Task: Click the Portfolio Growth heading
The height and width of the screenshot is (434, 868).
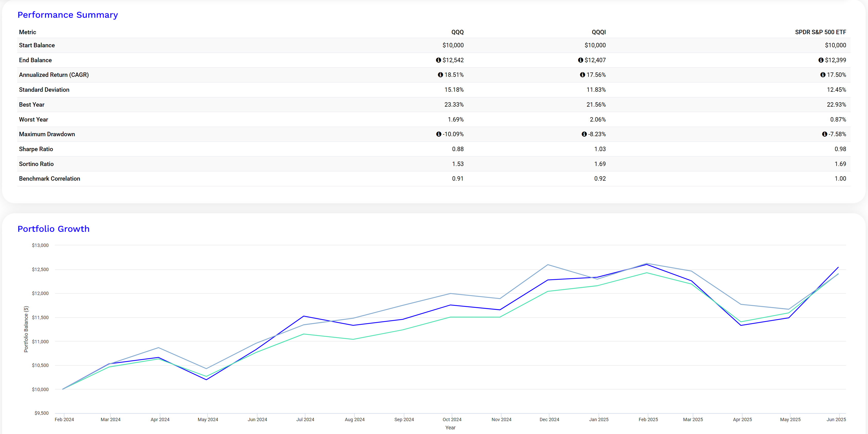Action: [53, 229]
